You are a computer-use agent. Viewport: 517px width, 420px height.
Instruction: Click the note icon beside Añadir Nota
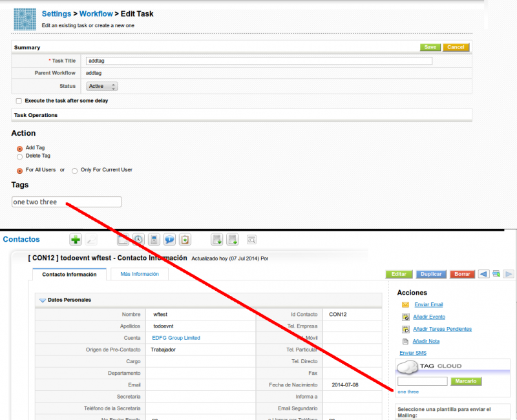pos(405,341)
